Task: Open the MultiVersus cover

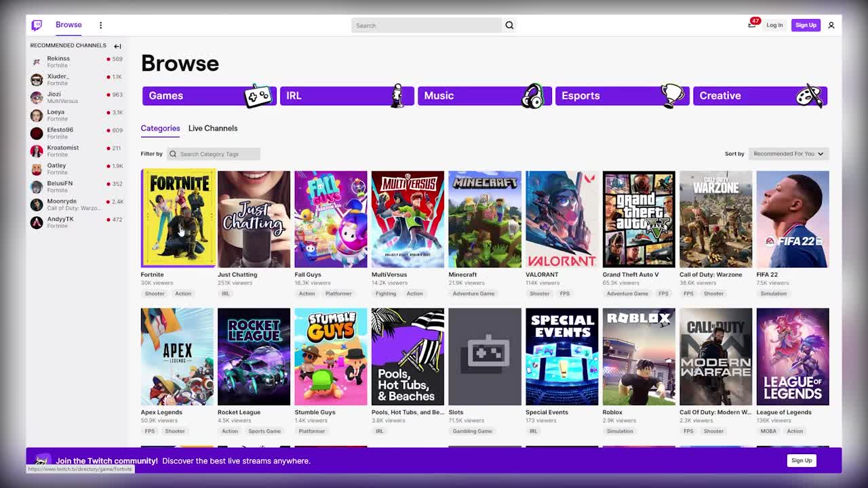Action: pos(408,219)
